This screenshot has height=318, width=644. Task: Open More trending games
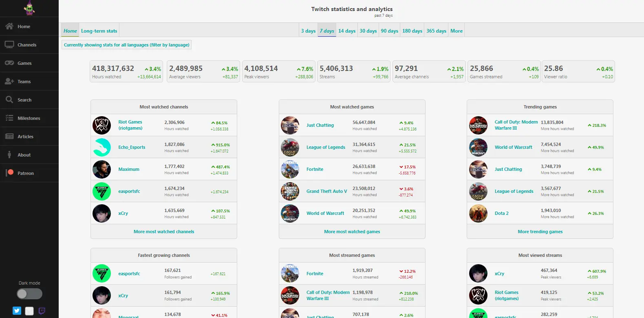click(x=540, y=232)
